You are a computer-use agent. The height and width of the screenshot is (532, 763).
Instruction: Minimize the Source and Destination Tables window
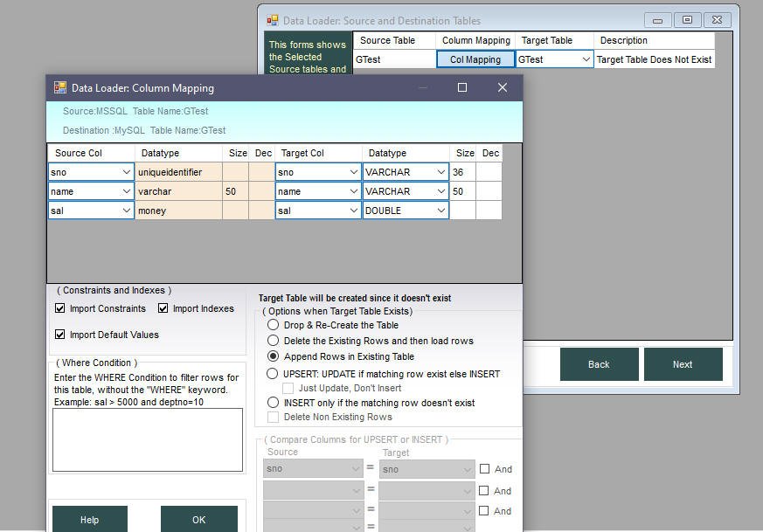point(657,20)
